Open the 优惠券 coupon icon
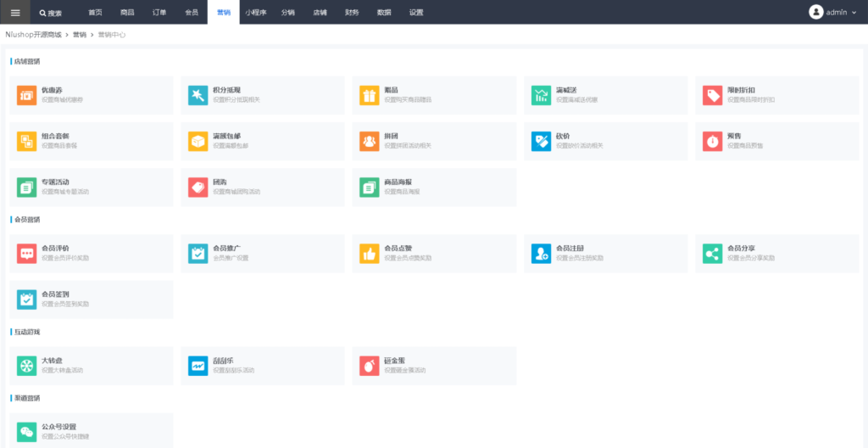This screenshot has height=448, width=868. (x=26, y=96)
